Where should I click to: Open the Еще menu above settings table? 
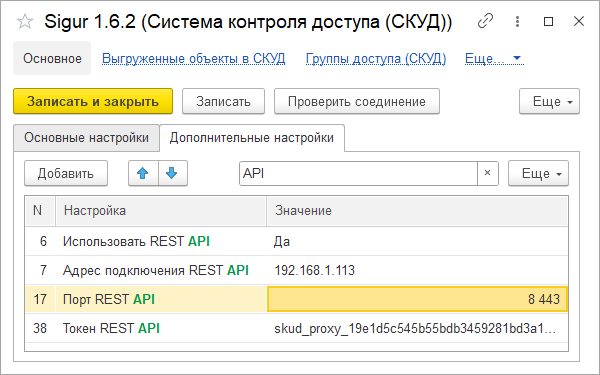[x=538, y=173]
